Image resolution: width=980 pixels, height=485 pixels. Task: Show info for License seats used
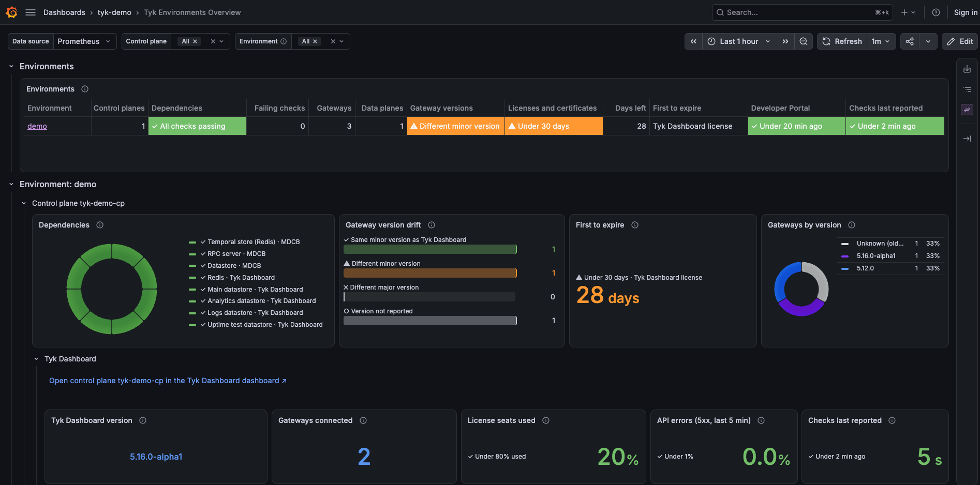click(546, 420)
